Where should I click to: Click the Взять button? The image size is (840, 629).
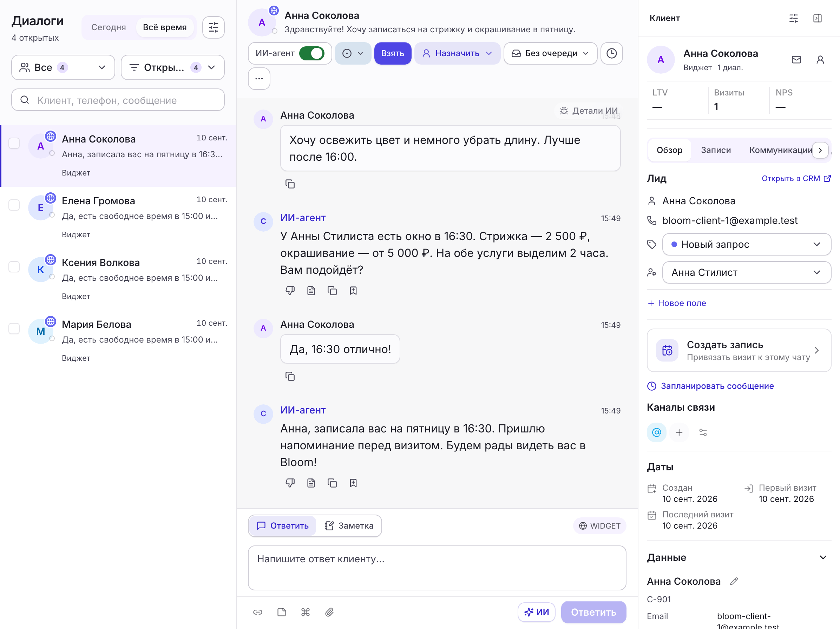pyautogui.click(x=392, y=53)
